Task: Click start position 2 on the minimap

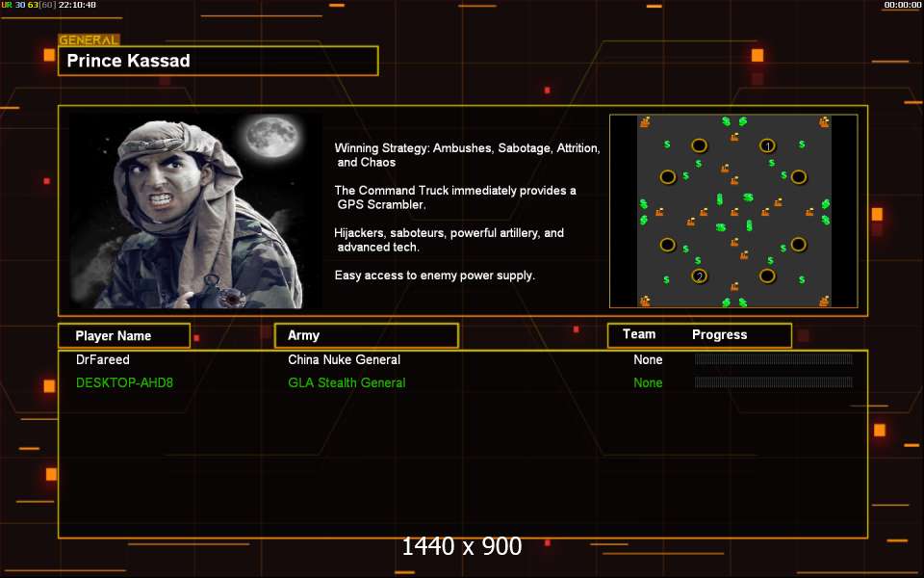Action: coord(699,276)
